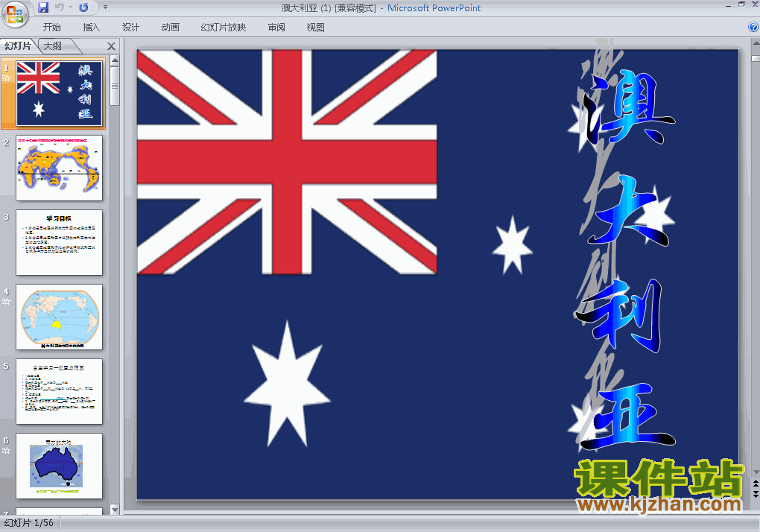
Task: Select slide 1 flag thumbnail
Action: (59, 94)
